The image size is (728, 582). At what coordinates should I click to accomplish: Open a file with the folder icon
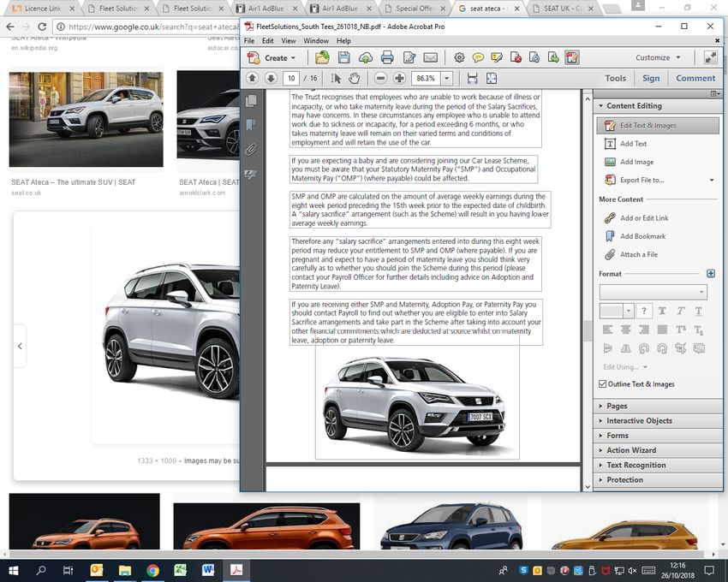coord(322,57)
